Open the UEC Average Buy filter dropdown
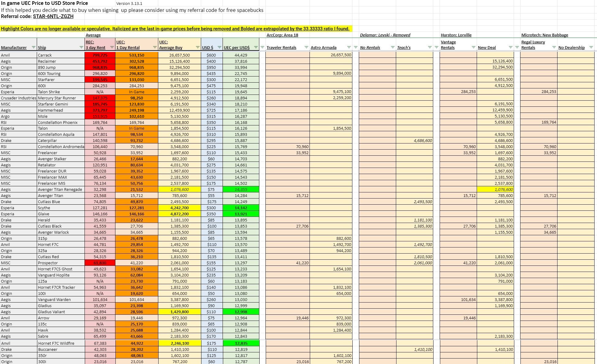Image resolution: width=597 pixels, height=364 pixels. (x=197, y=47)
